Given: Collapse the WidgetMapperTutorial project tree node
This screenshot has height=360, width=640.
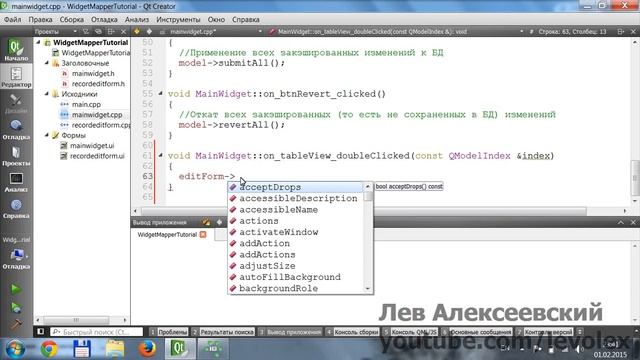Looking at the screenshot, I should (x=38, y=42).
